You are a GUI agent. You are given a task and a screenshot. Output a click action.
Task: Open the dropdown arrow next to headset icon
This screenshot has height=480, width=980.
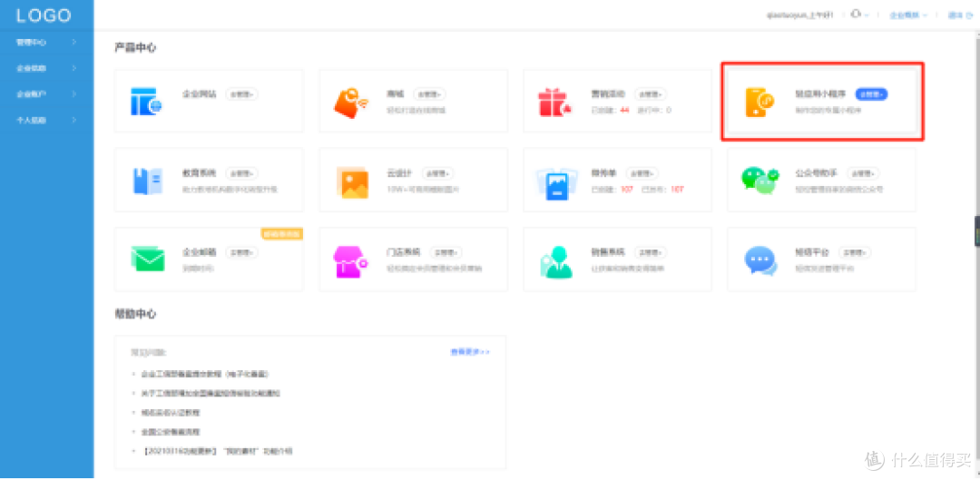point(867,15)
